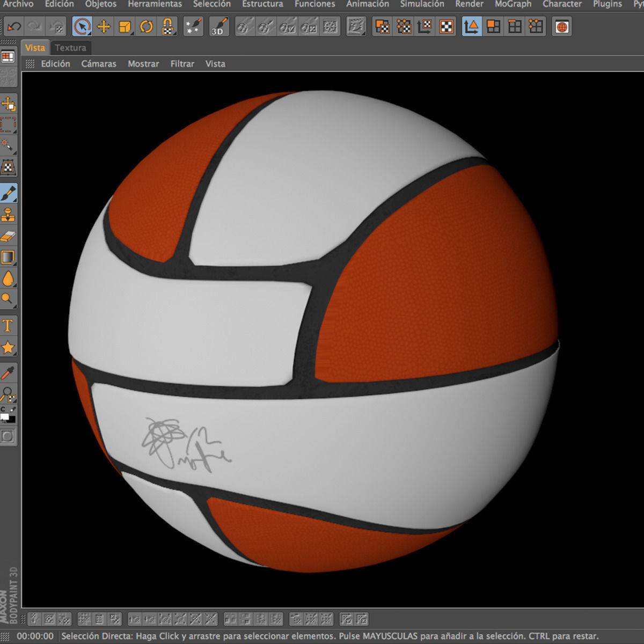
Task: Select the Blur droplet tool
Action: 8,279
